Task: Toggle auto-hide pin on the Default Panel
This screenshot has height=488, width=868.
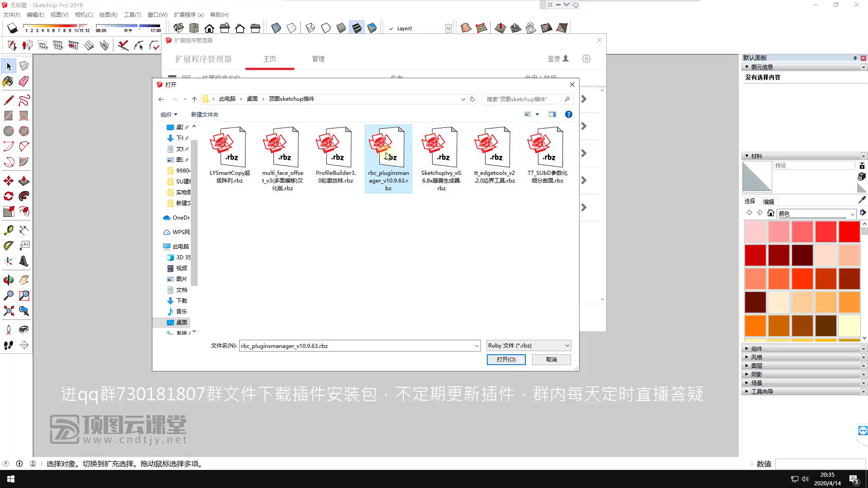Action: pos(855,58)
